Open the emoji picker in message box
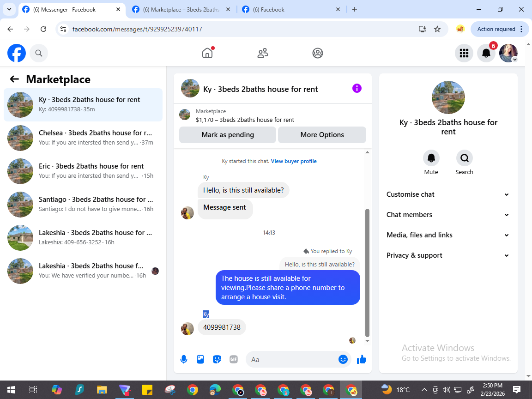The height and width of the screenshot is (399, 532). point(343,359)
